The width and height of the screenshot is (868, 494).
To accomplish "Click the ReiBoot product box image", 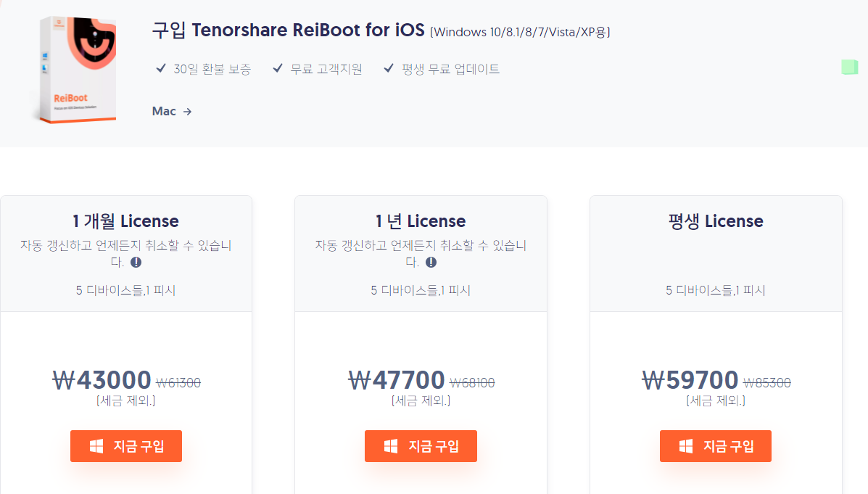I will coord(76,70).
